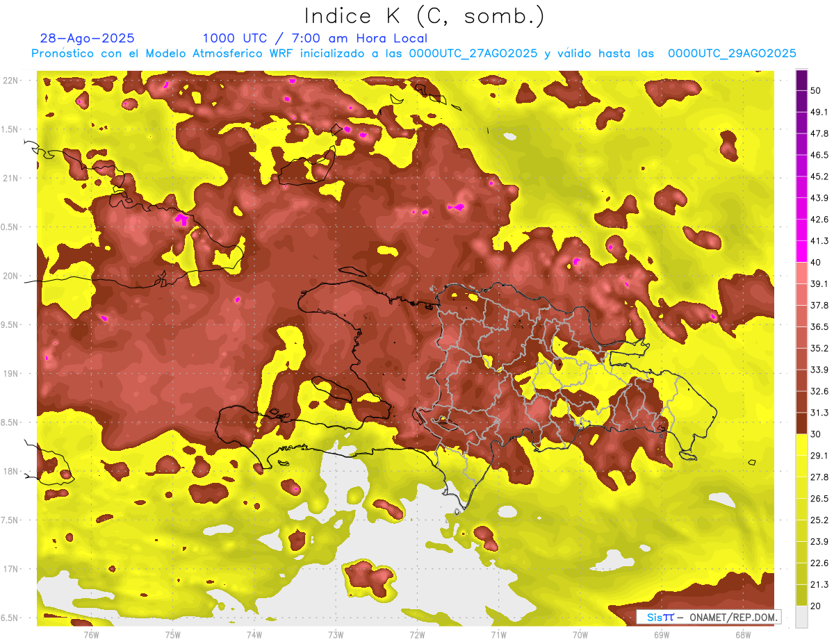Click the color scale value "43.9"
Image resolution: width=834 pixels, height=644 pixels.
pos(819,198)
